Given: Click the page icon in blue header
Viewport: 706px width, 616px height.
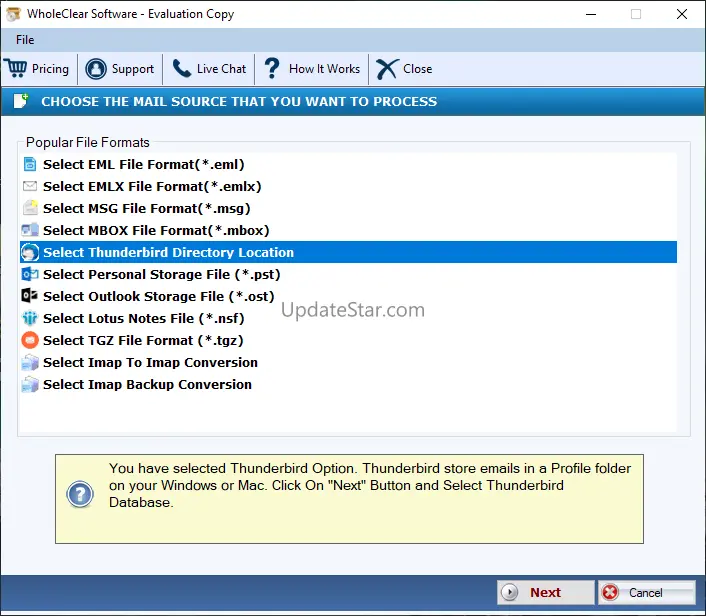Looking at the screenshot, I should tap(21, 101).
